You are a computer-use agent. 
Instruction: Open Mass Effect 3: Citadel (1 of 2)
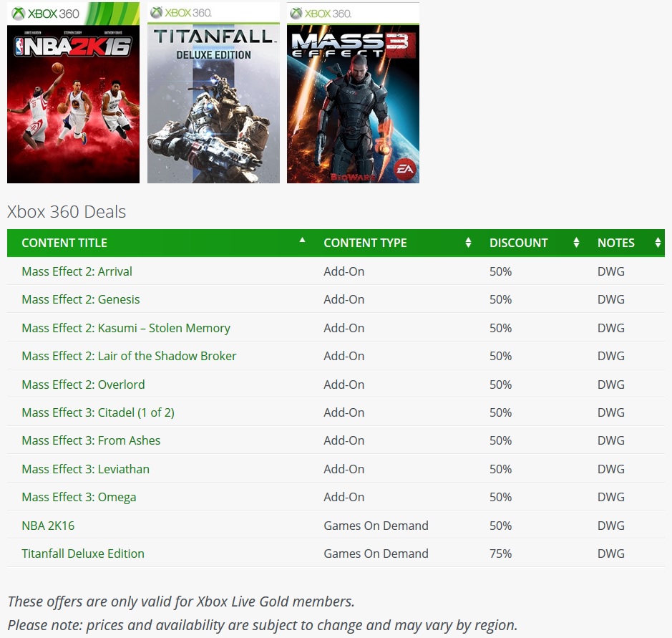click(98, 412)
